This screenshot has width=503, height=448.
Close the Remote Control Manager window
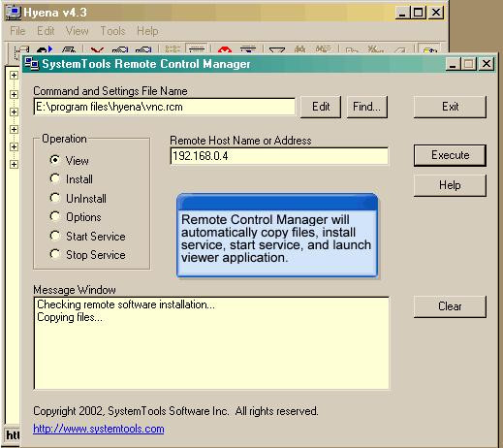pos(487,64)
